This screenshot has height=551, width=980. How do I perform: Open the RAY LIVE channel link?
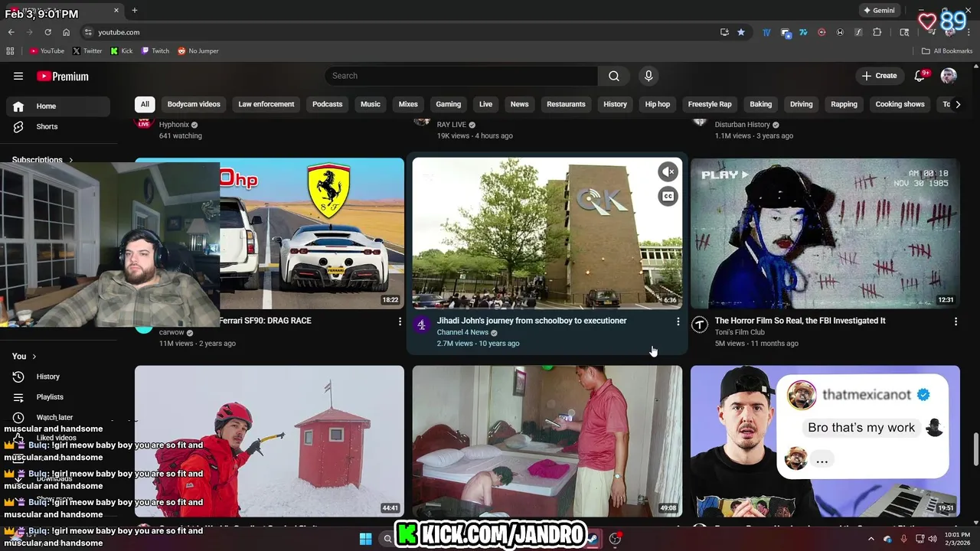[452, 125]
